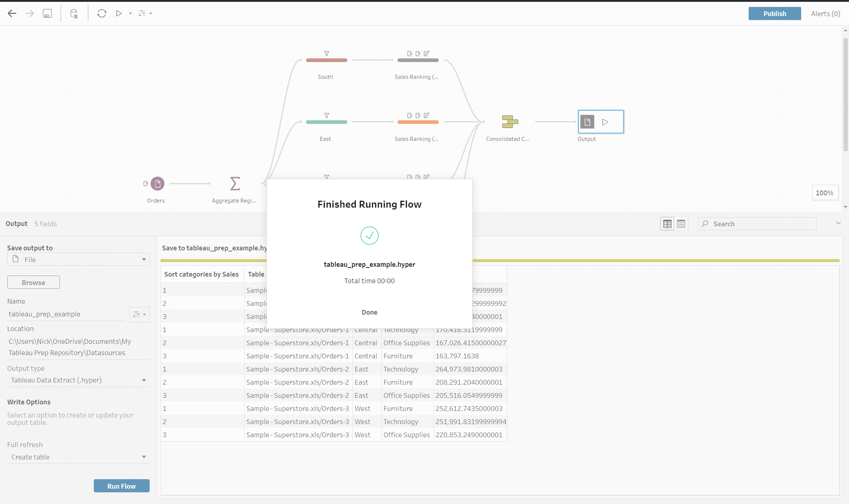Viewport: 849px width, 504px height.
Task: Open the Save output to File dropdown
Action: [78, 259]
